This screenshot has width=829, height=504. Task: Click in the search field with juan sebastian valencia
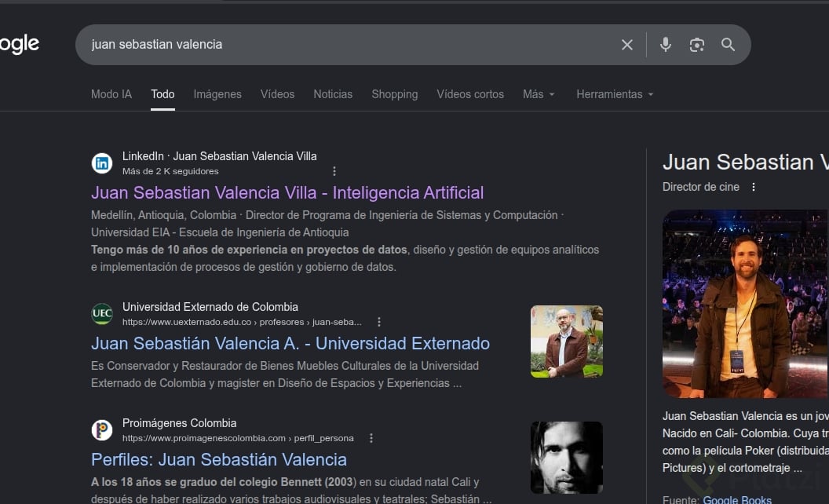pos(349,45)
